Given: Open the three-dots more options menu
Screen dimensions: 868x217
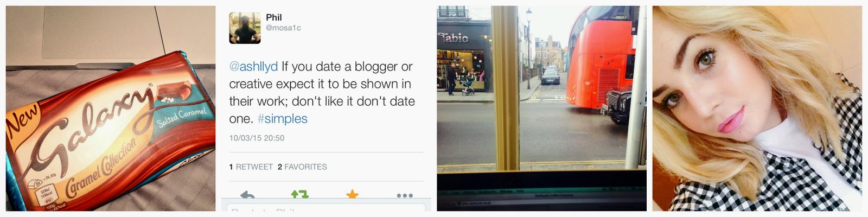Looking at the screenshot, I should click(405, 195).
